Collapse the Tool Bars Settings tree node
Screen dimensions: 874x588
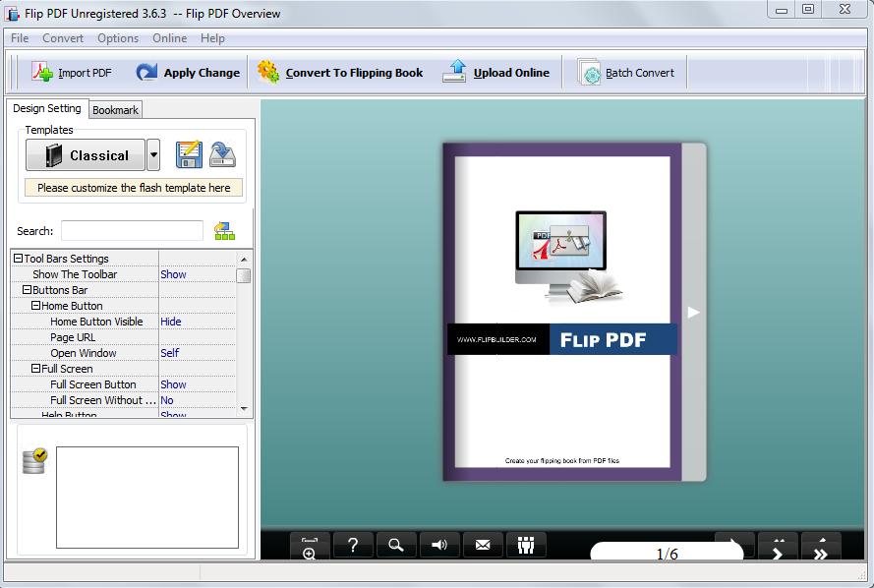pos(18,259)
